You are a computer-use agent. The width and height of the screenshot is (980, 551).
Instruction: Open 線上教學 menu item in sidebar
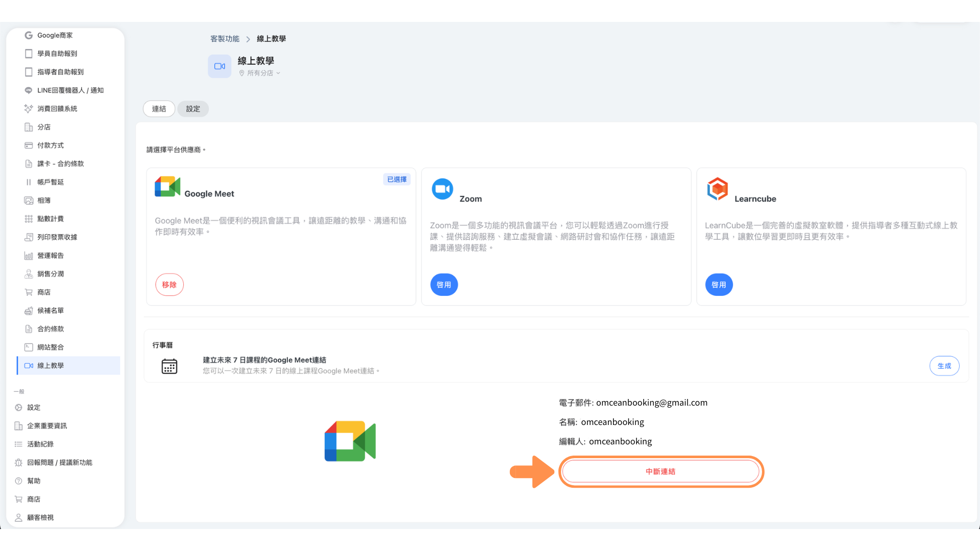[68, 366]
